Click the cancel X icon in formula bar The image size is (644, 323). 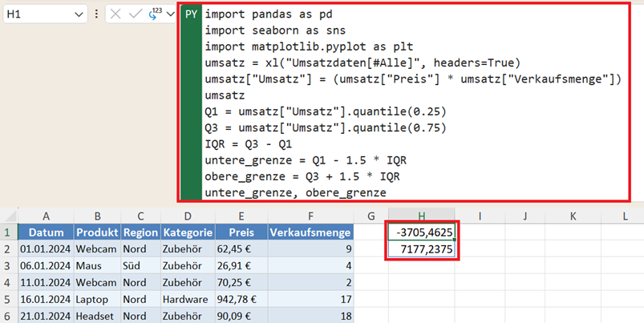[115, 14]
